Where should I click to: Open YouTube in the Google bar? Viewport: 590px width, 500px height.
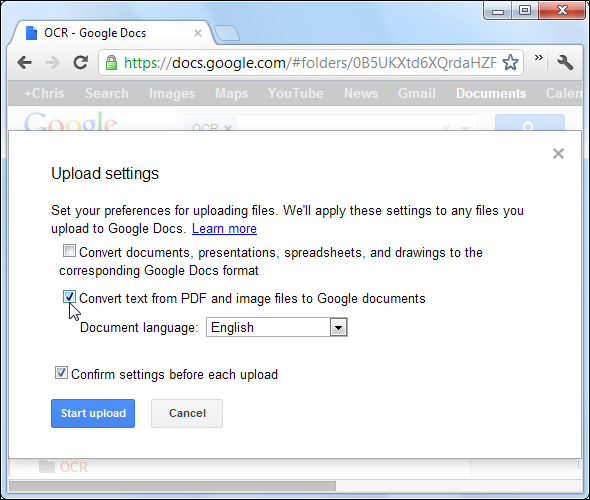click(x=296, y=93)
